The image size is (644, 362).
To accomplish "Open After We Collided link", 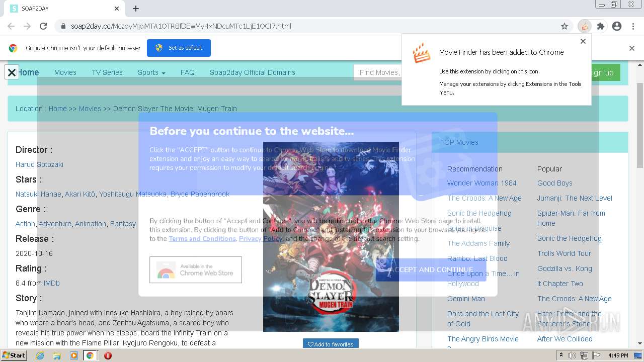I will click(x=565, y=339).
